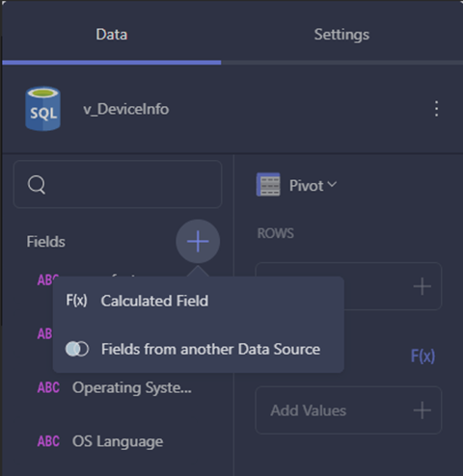Open the three-dot data source menu
463x476 pixels.
tap(436, 109)
